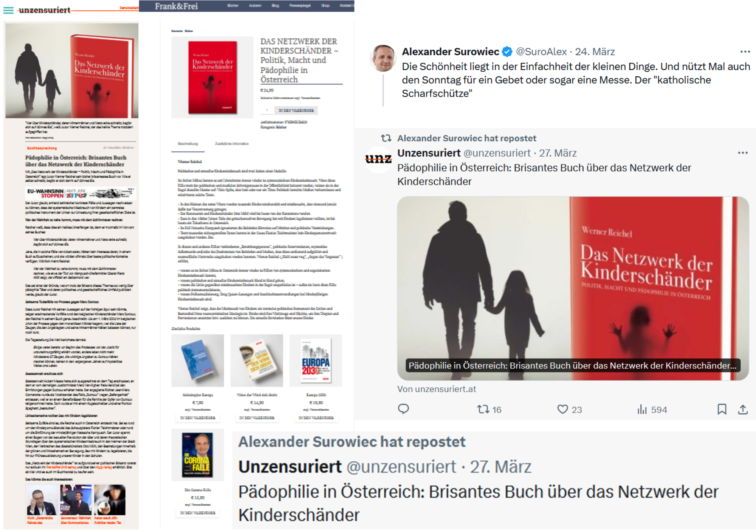Open the unzensuriert hamburger menu
The height and width of the screenshot is (532, 756).
pos(8,10)
